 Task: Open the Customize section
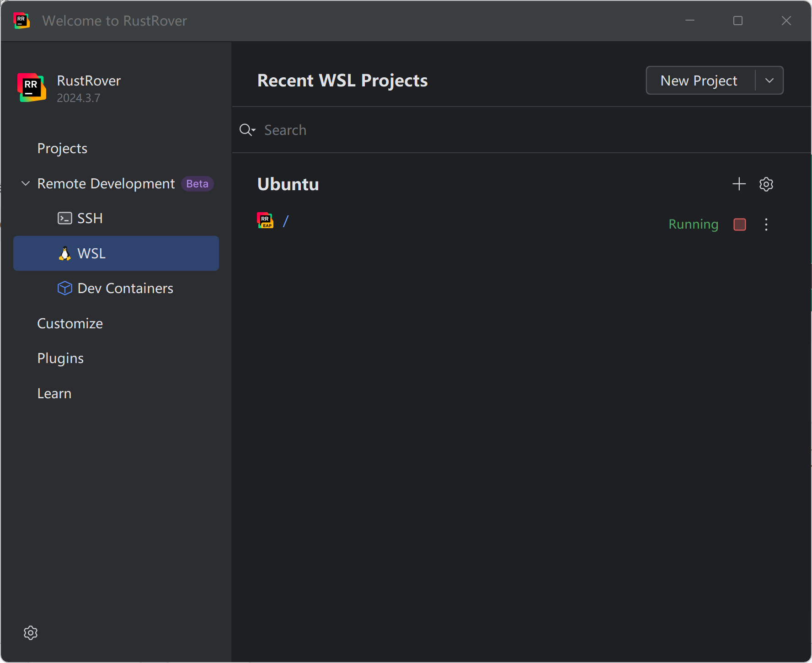[x=70, y=324]
